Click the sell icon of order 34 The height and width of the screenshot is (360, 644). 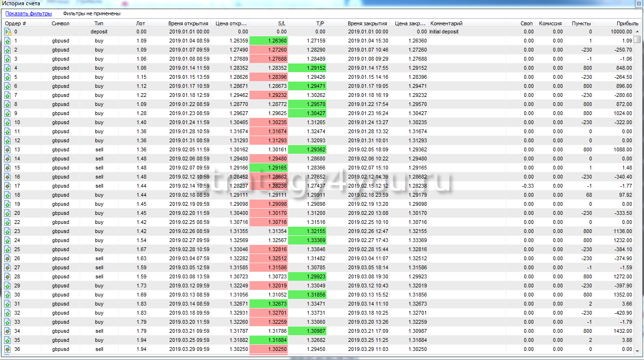coord(7,331)
